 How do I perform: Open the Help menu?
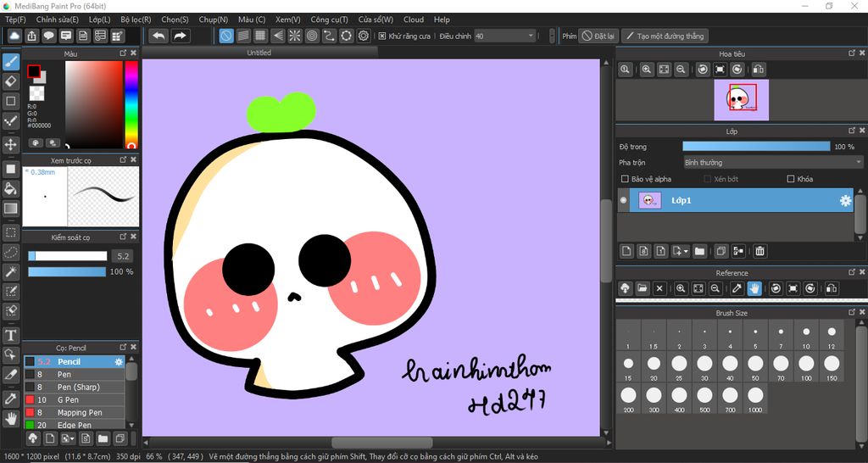point(442,20)
